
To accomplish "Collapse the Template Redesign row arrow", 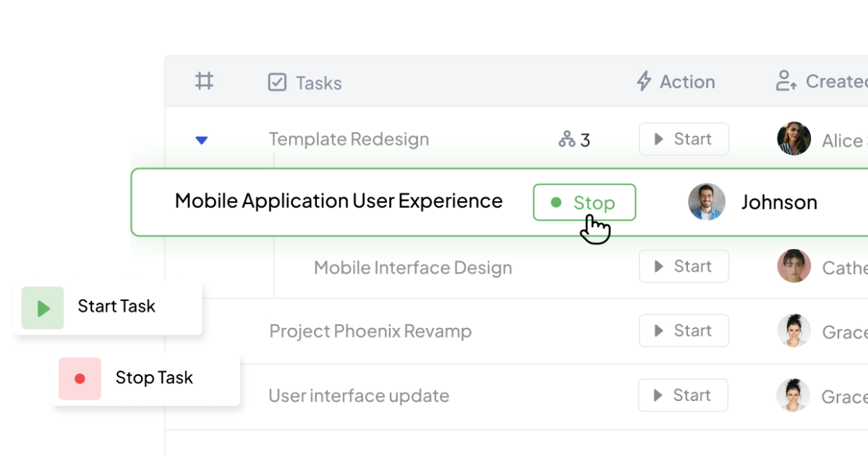I will (x=202, y=140).
